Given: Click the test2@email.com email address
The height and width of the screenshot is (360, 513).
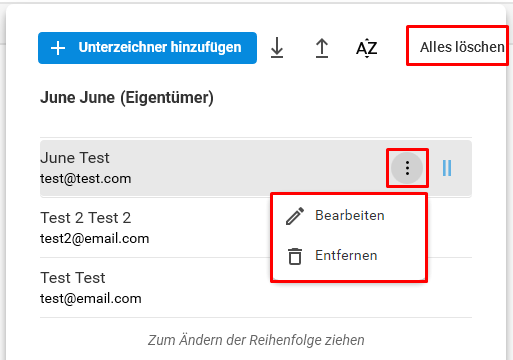Looking at the screenshot, I should [x=95, y=239].
